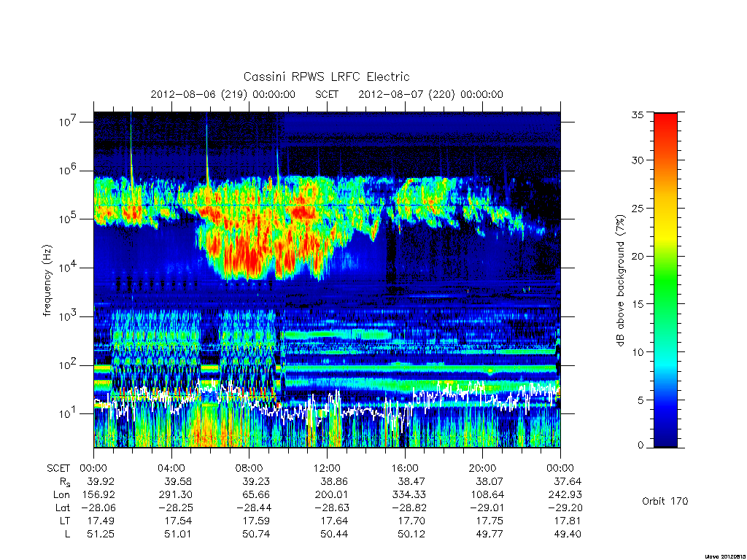Click the 10^4 frequency tick label

pos(66,268)
